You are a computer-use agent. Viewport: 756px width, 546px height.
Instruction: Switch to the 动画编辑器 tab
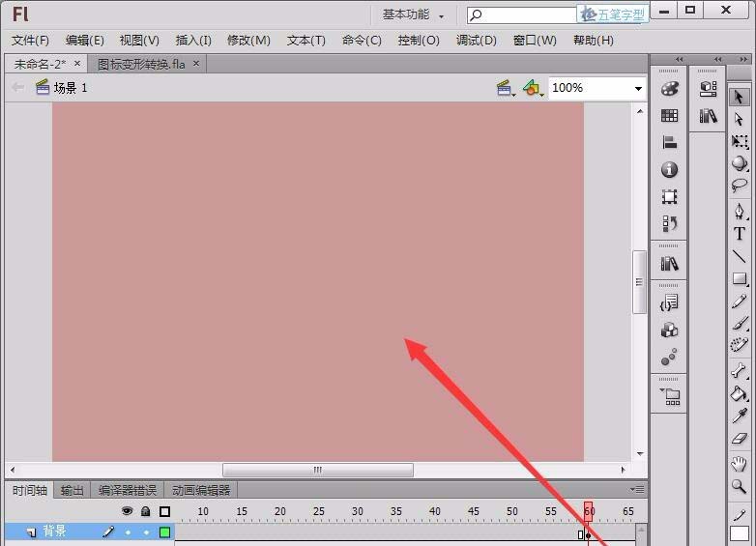(201, 491)
